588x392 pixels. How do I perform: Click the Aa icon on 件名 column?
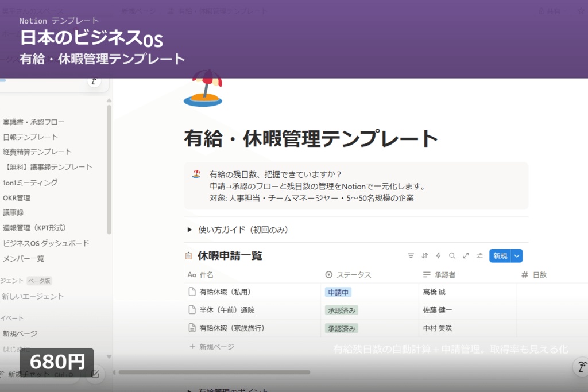[191, 274]
